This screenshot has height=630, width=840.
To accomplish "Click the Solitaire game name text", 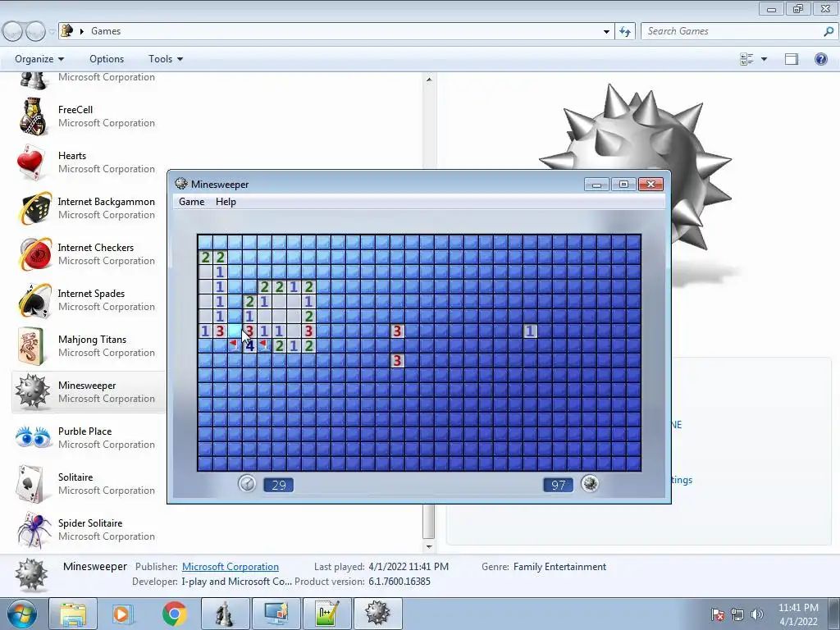I will pos(75,477).
